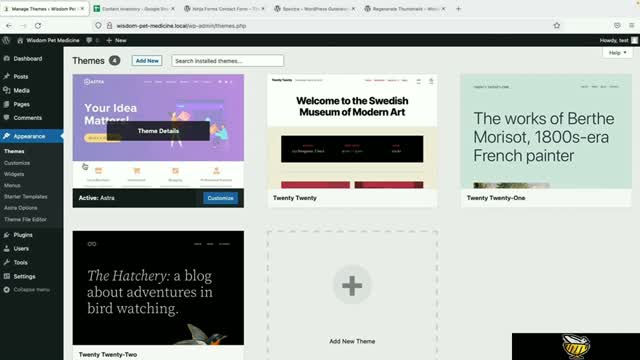Click the address bar URL
Viewport: 640px width, 360px height.
[x=181, y=26]
